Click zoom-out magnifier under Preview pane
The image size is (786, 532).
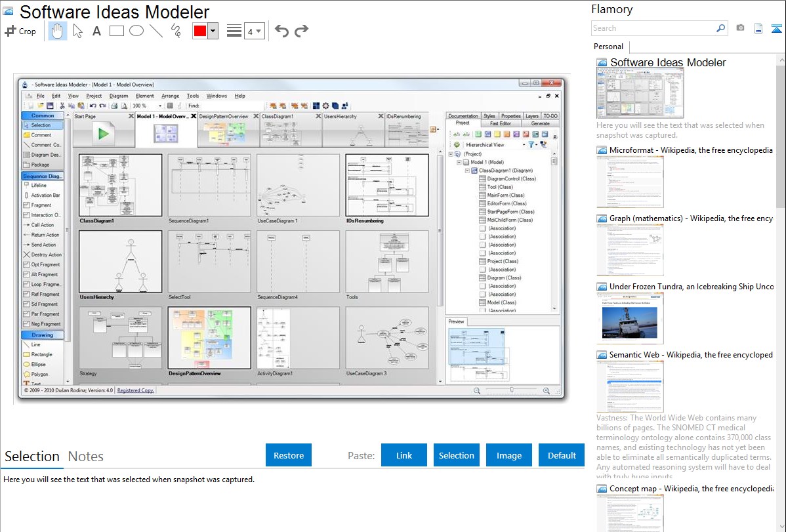point(477,390)
